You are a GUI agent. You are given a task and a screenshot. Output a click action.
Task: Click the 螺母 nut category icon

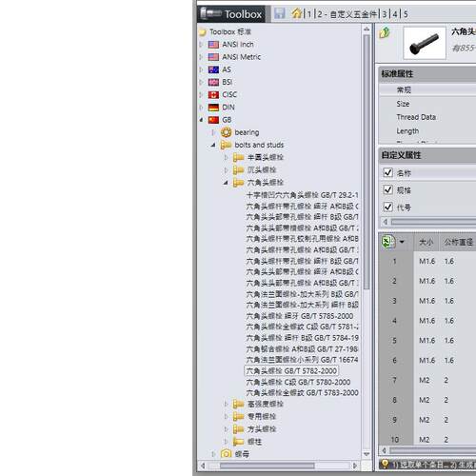click(x=226, y=454)
